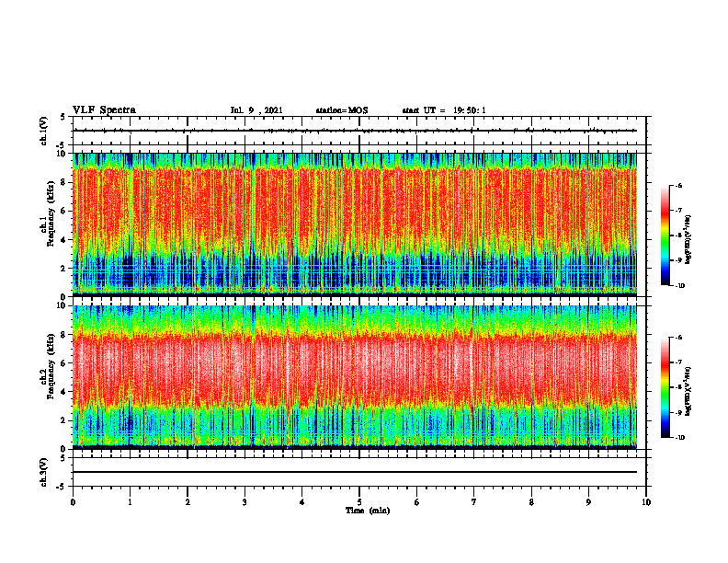Click the ch.1 color bar units label

point(688,240)
